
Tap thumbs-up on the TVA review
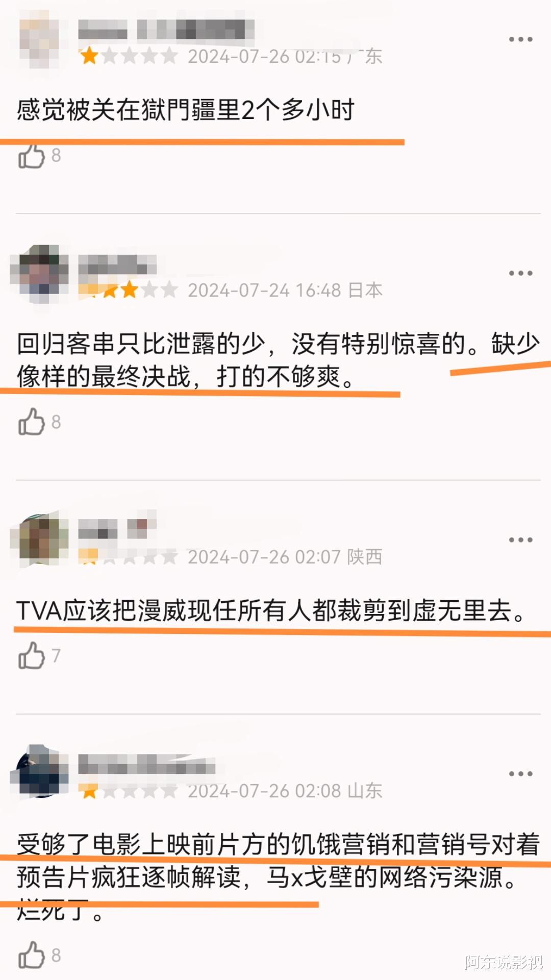point(32,655)
